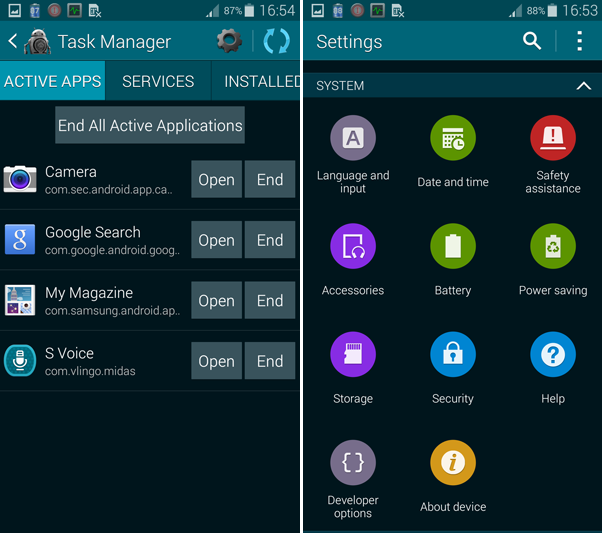Switch to the SERVICES tab
The height and width of the screenshot is (533, 602).
click(158, 81)
